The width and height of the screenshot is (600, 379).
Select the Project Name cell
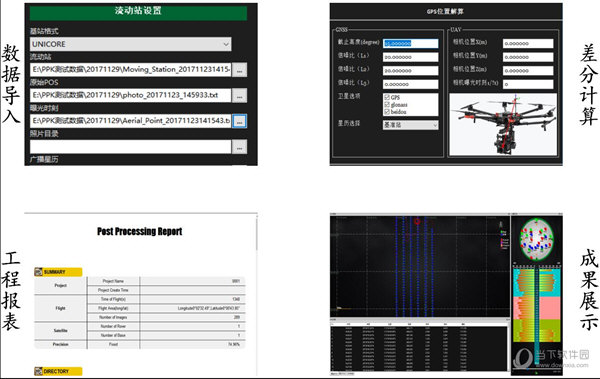point(113,281)
